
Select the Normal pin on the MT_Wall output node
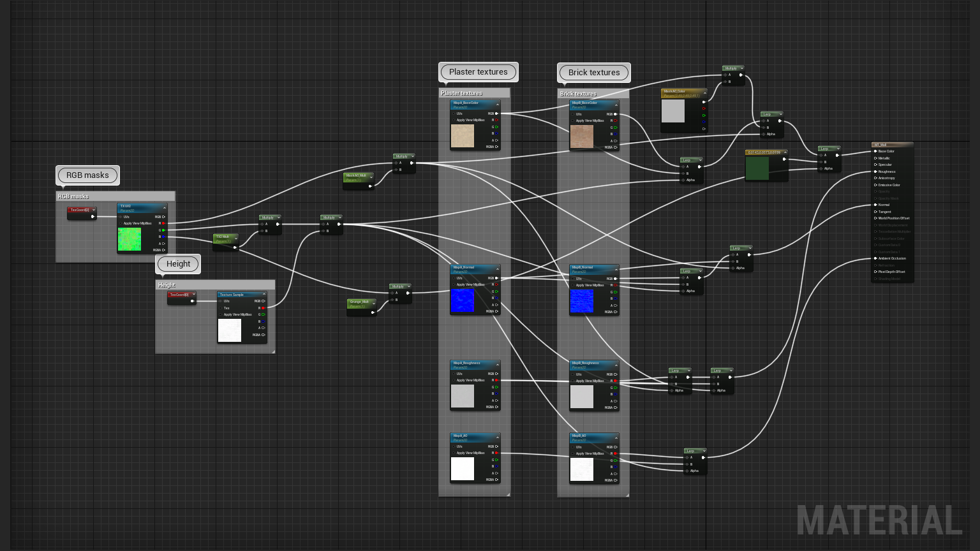[876, 205]
